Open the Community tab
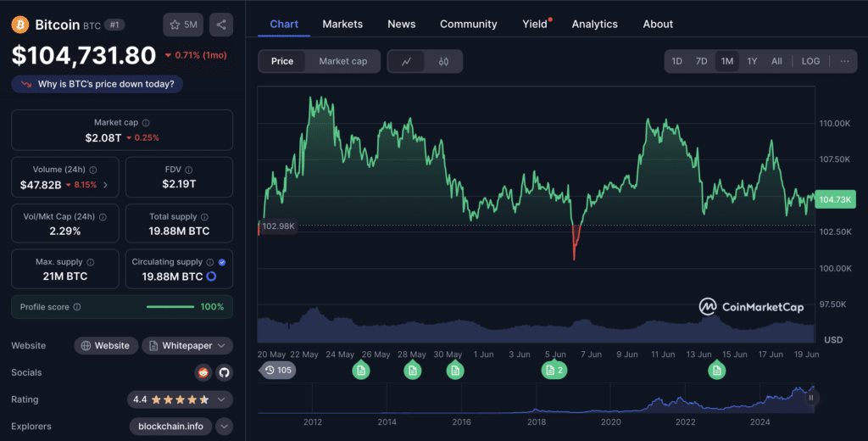This screenshot has height=441, width=868. coord(468,24)
